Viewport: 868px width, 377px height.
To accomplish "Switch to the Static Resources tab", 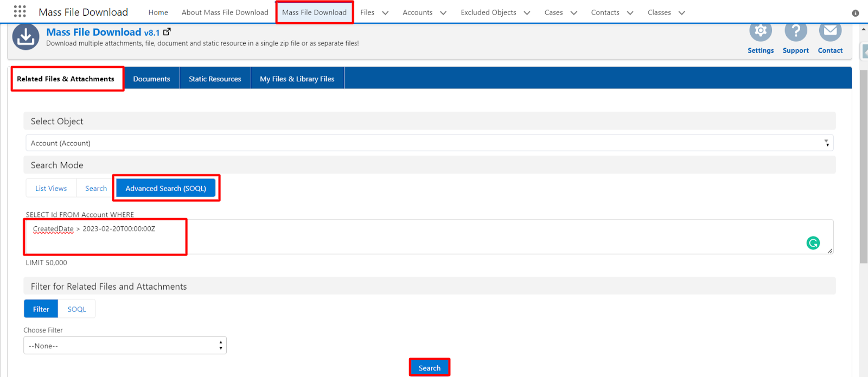I will tap(215, 79).
